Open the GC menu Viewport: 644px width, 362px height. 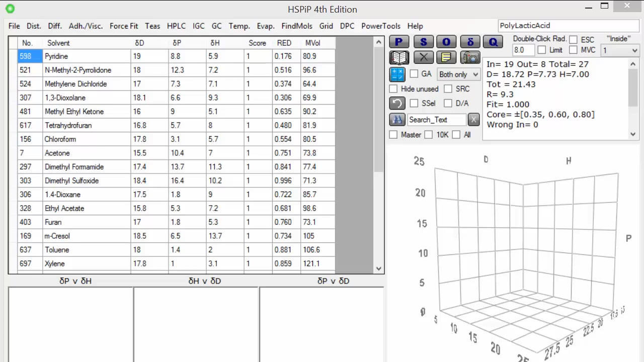(x=217, y=26)
